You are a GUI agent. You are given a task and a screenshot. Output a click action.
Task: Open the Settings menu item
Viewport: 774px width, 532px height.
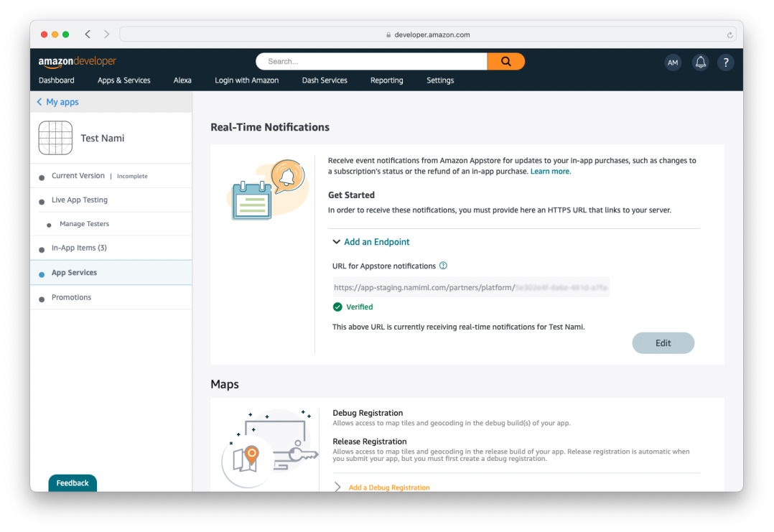coord(440,80)
